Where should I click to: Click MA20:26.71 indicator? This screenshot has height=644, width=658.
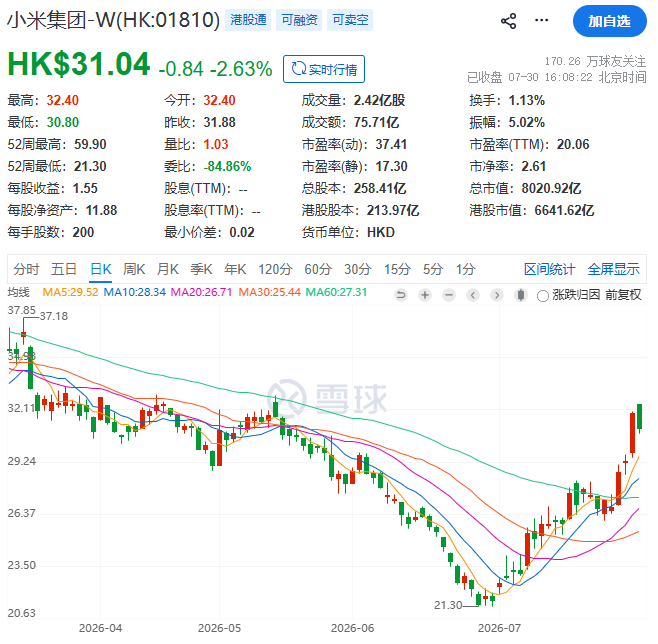click(201, 292)
